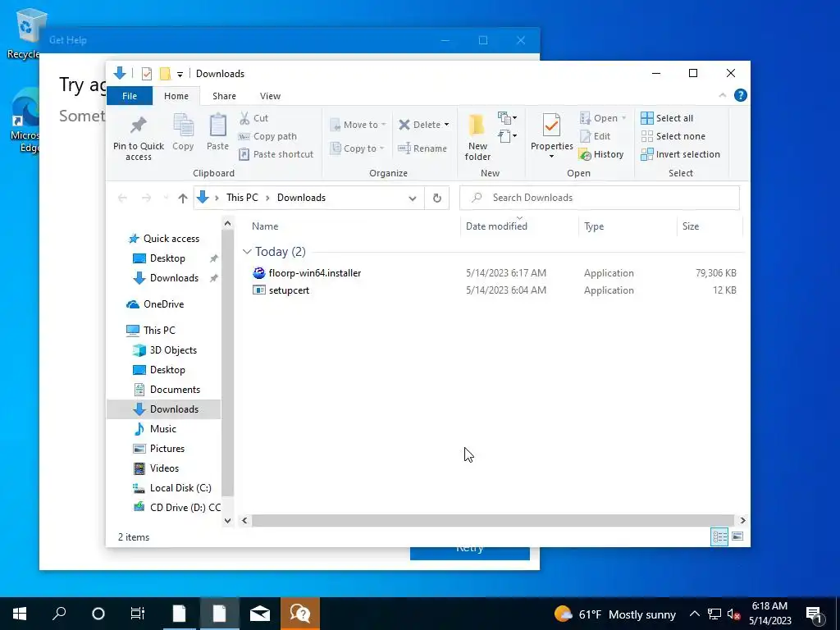Sort by Name column header
Screen dimensions: 840x630
pyautogui.click(x=265, y=226)
